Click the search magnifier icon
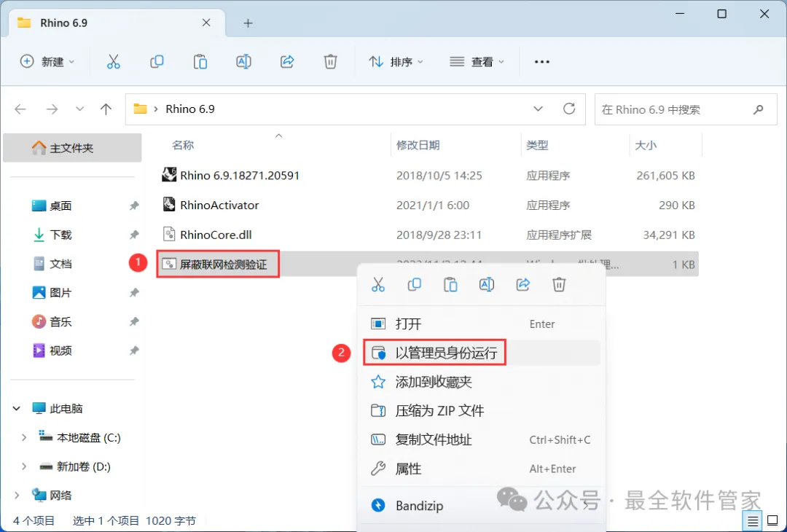This screenshot has height=532, width=787. click(x=759, y=109)
